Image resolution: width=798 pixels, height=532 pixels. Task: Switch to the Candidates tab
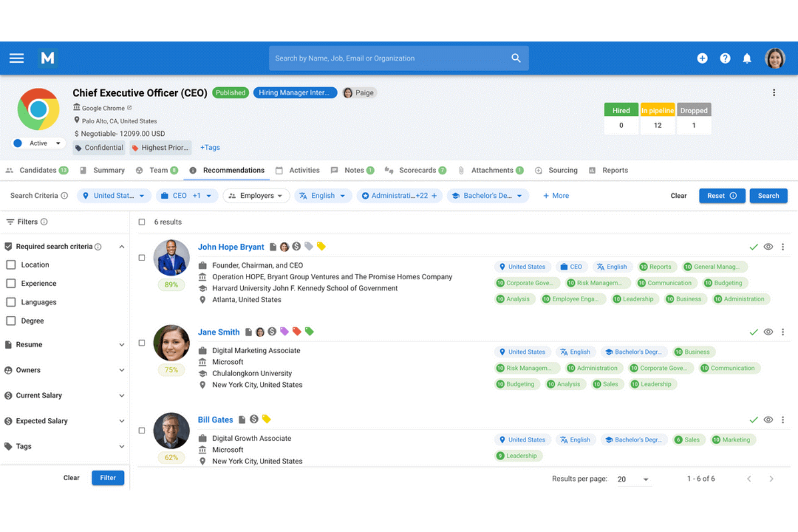(37, 170)
